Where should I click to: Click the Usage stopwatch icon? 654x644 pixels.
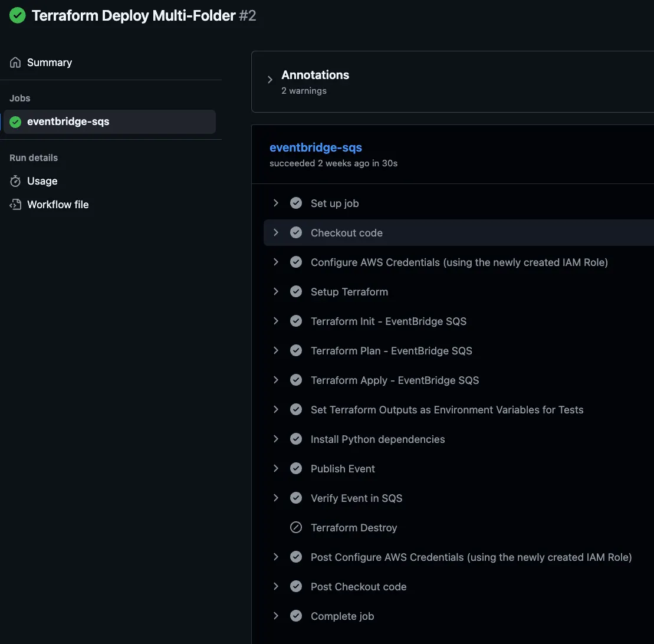click(x=16, y=181)
